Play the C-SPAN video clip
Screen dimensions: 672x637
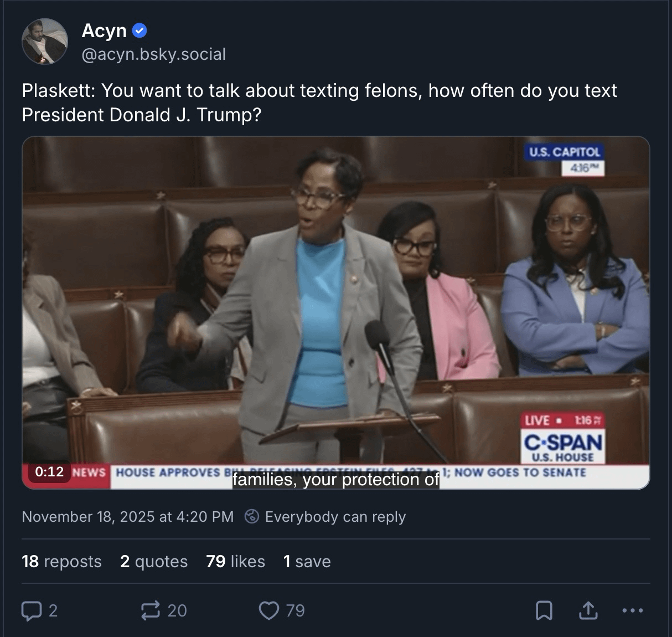click(x=335, y=312)
